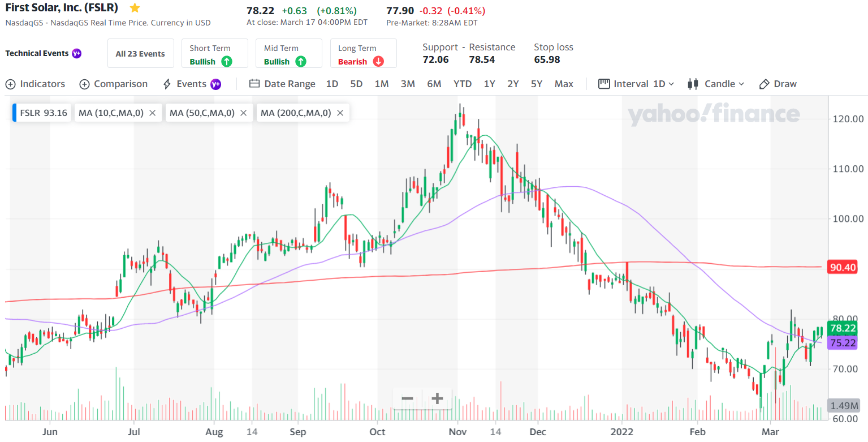
Task: Click the purple badge next to Technical Events
Action: [77, 53]
